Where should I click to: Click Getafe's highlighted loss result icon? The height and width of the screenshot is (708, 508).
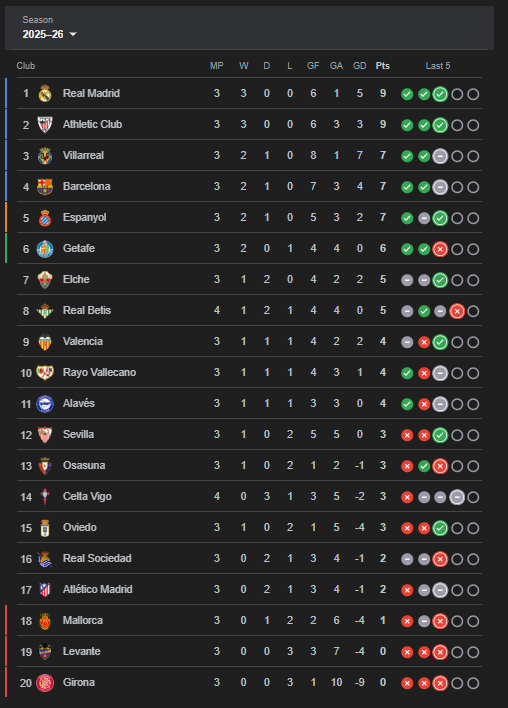[x=440, y=249]
